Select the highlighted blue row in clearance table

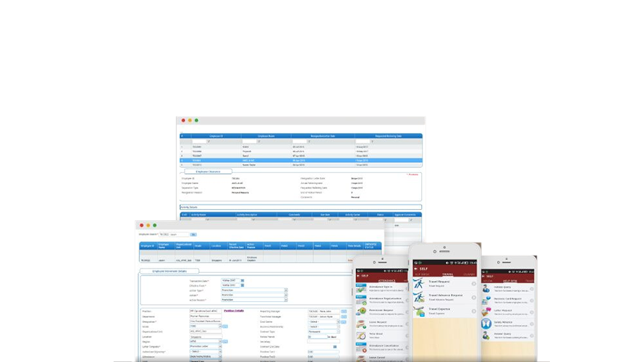[x=300, y=160]
